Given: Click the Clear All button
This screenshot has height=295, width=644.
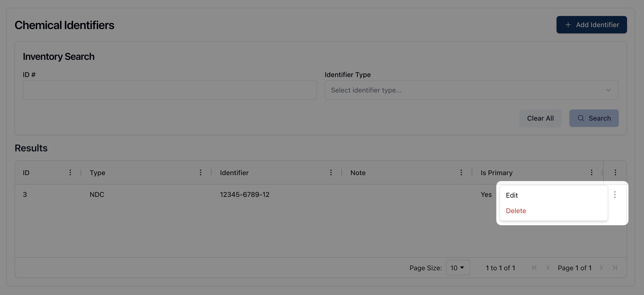Looking at the screenshot, I should coord(540,118).
